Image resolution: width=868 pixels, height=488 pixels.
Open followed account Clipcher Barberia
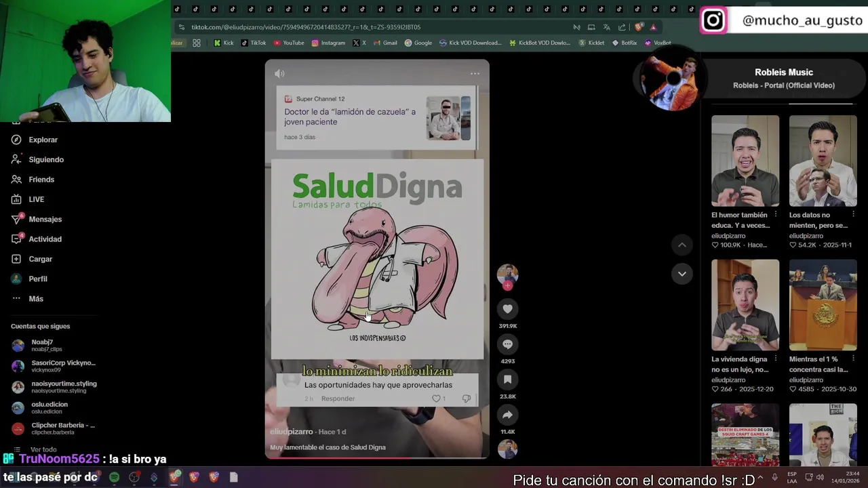click(54, 428)
